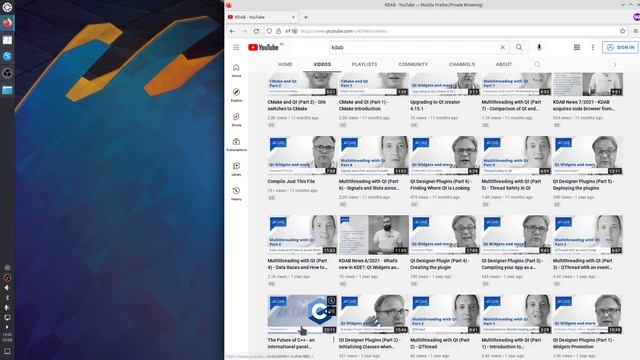Launch OBS Studio from the panel
Viewport: 640px width, 360px height.
click(x=7, y=73)
